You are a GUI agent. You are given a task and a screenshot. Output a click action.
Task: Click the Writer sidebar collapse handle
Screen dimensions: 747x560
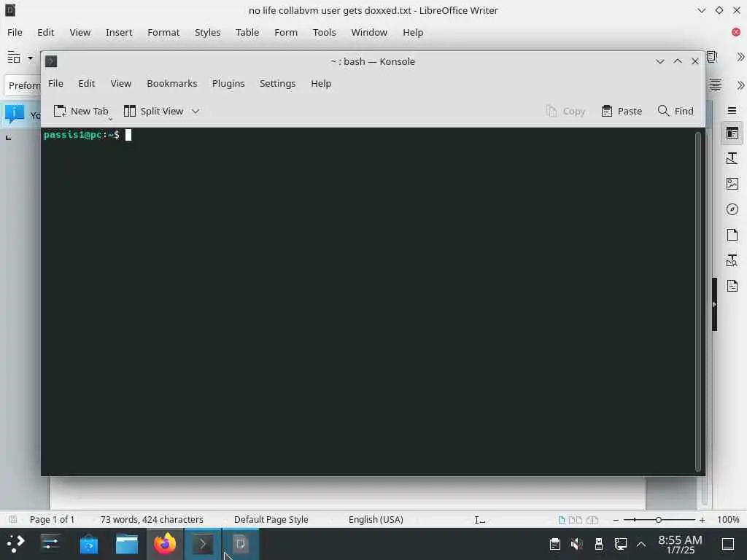point(714,304)
